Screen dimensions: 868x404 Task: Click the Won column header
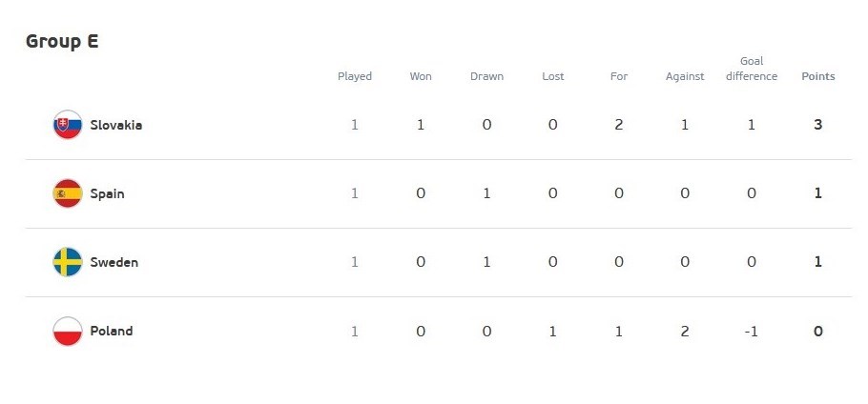pos(421,76)
